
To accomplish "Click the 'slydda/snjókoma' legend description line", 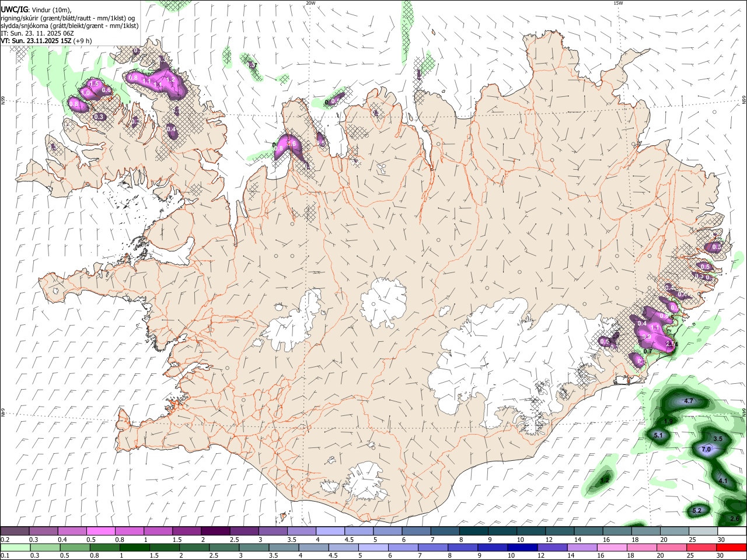I will 70,26.
